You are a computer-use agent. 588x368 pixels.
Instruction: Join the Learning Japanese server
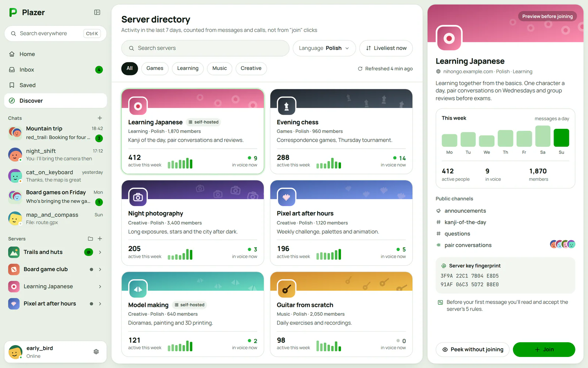pyautogui.click(x=544, y=350)
